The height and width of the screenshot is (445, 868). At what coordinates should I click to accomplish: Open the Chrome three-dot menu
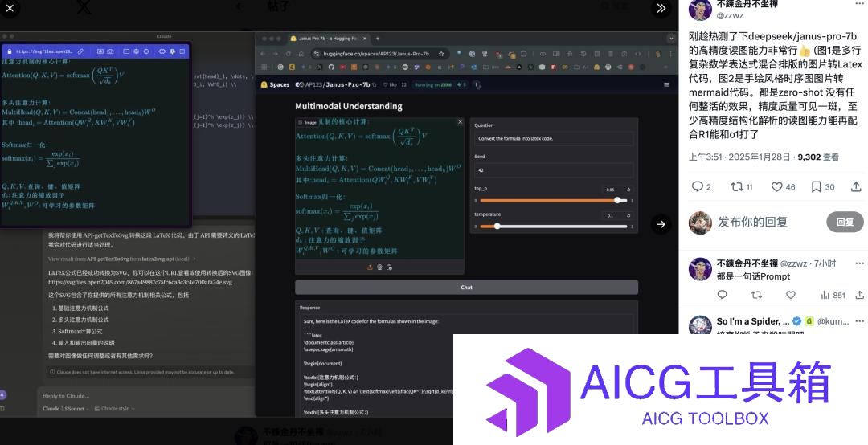pyautogui.click(x=671, y=54)
